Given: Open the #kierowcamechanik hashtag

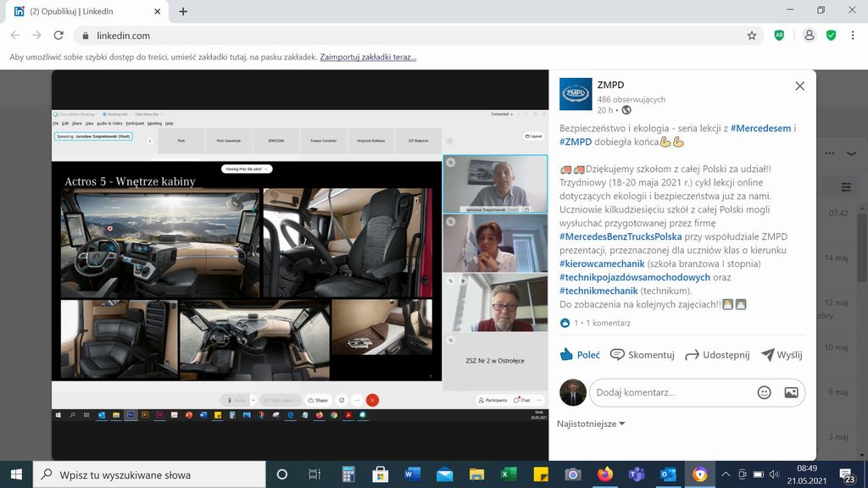Looking at the screenshot, I should (602, 263).
